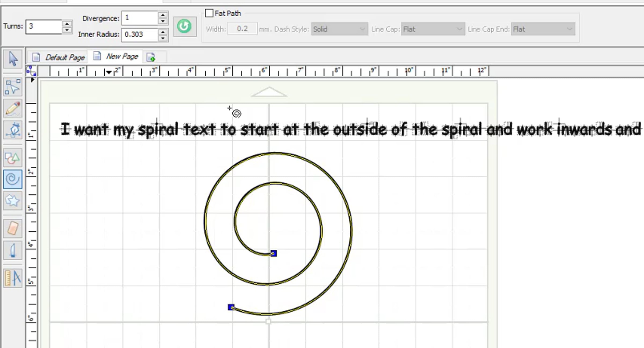Click the Divergence input field

140,18
